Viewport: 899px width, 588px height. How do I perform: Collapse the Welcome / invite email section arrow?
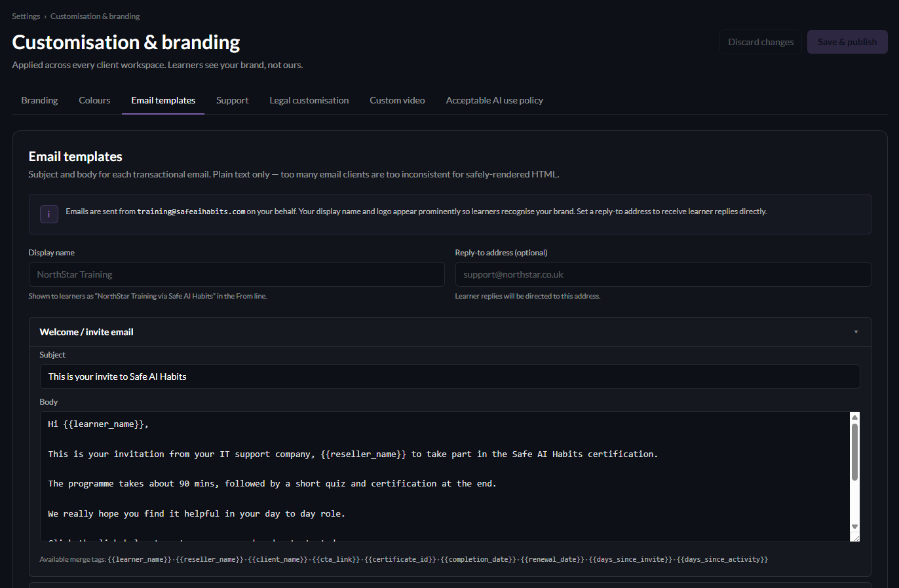tap(856, 332)
